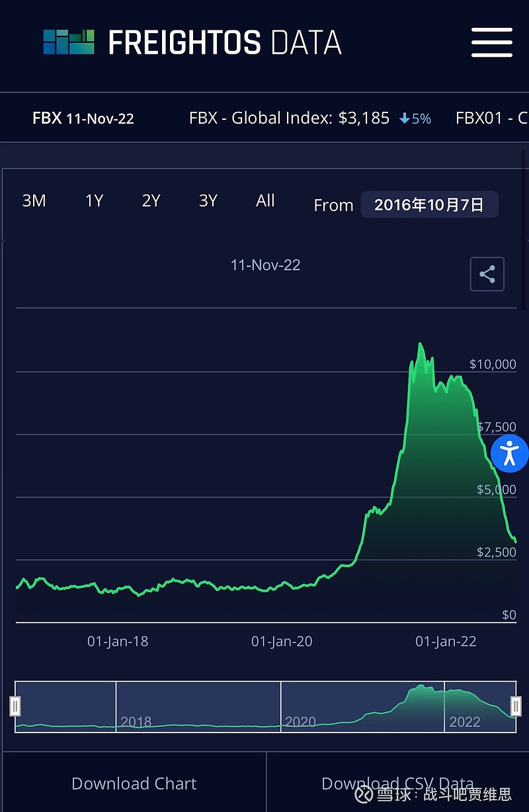Open the From date picker

tap(429, 204)
